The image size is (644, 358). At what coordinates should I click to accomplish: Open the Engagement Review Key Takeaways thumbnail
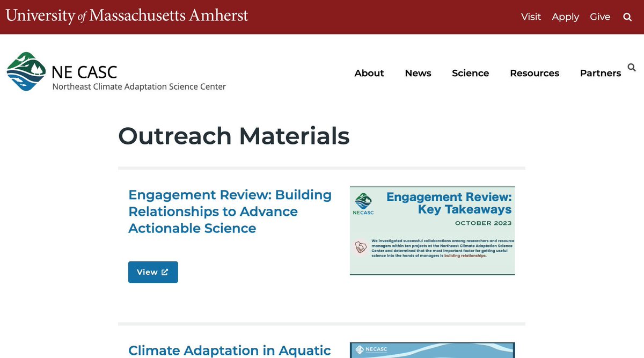point(433,231)
